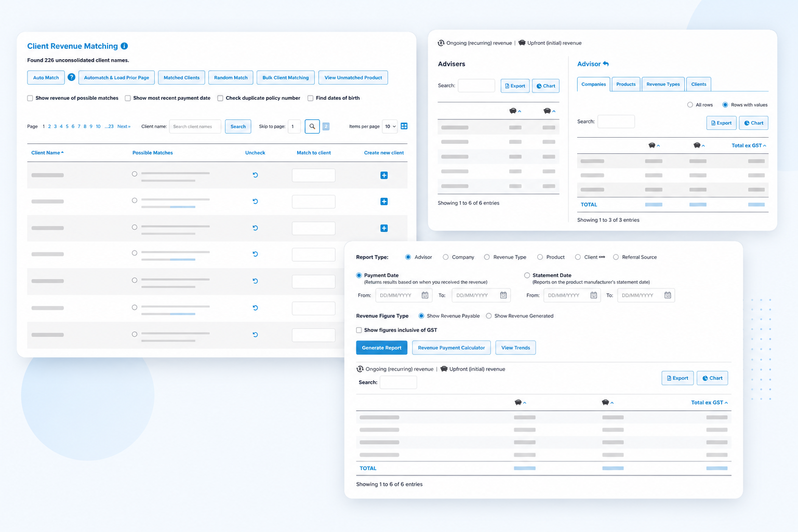Sort Advisers table by upfront revenue column
Viewport: 798px width, 532px height.
tap(549, 111)
